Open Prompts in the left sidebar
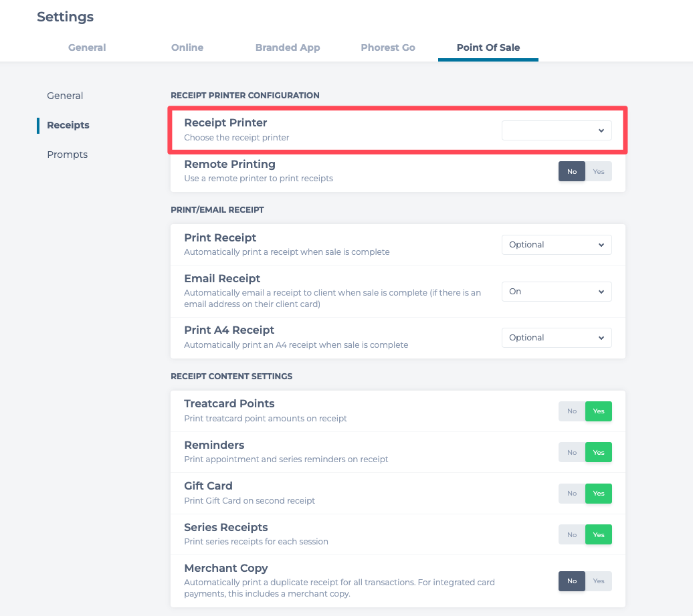The height and width of the screenshot is (616, 693). pos(67,155)
